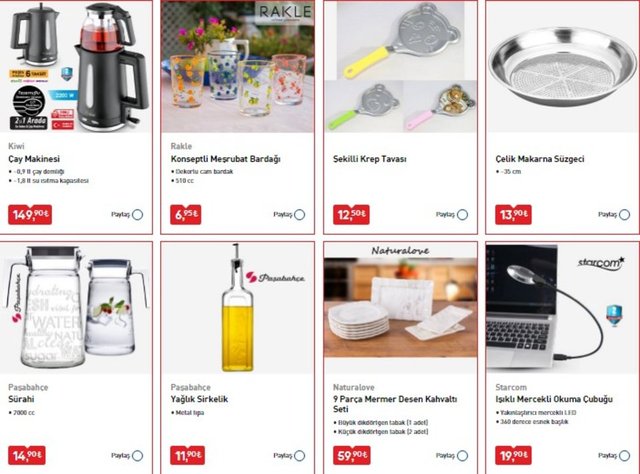Open the Konseptli Meşrubat Bardağı title link
This screenshot has height=474, width=640.
point(225,159)
